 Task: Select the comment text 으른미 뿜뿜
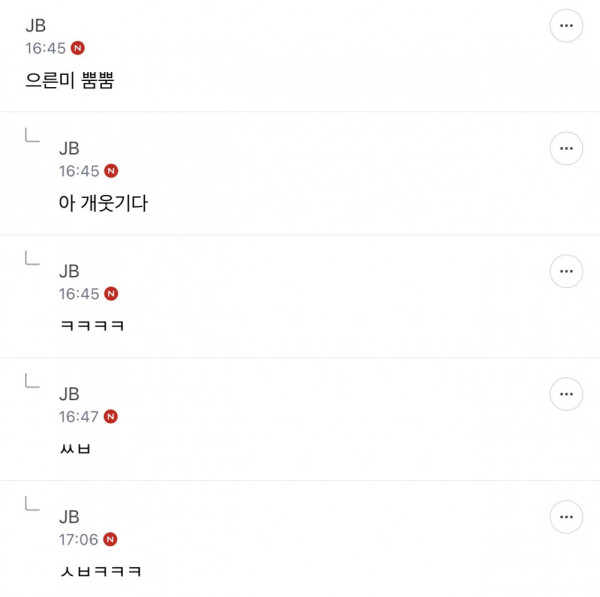pyautogui.click(x=69, y=81)
